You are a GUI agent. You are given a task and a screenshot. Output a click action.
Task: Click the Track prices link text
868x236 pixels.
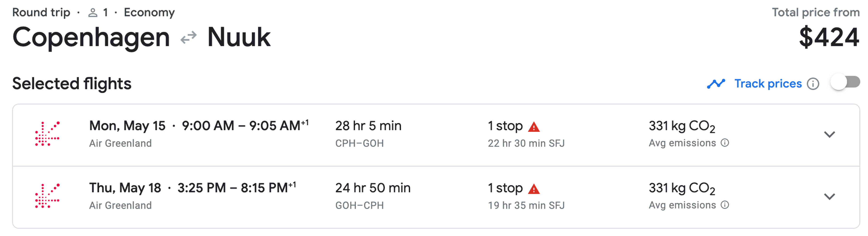768,84
